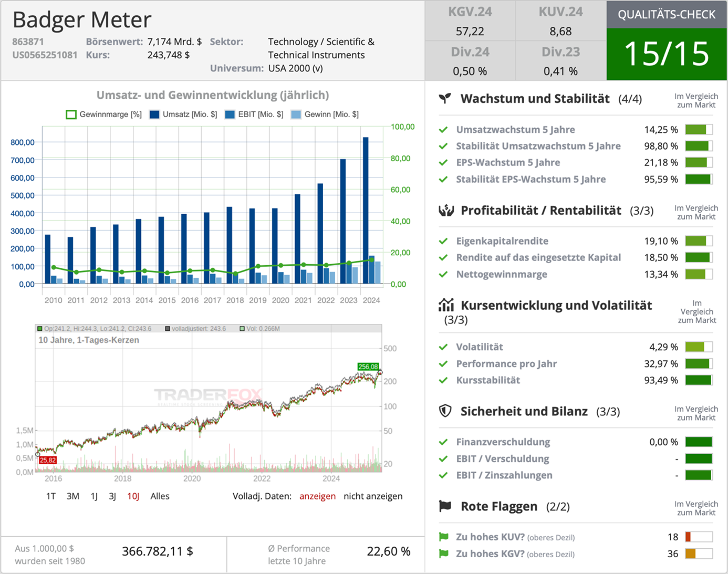Click the QUALITÄTS-CHECK header
728x574 pixels.
(x=667, y=15)
